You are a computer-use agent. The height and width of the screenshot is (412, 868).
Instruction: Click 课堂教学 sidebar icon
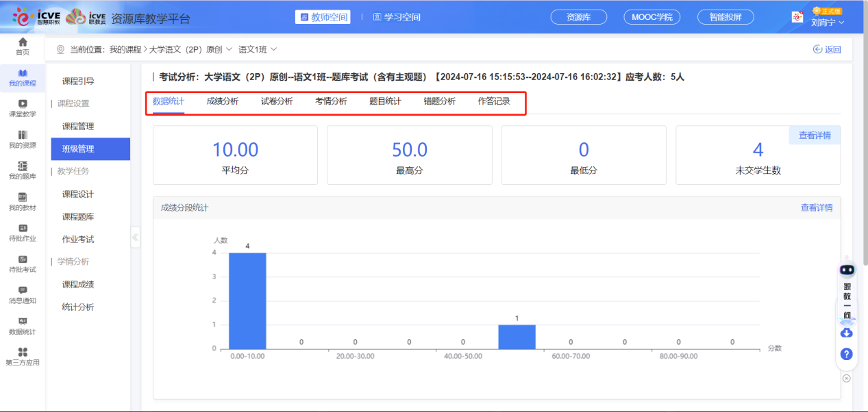[x=23, y=104]
